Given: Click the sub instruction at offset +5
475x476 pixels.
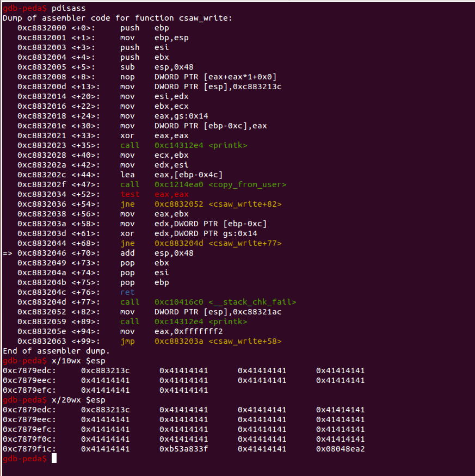Looking at the screenshot, I should pos(127,67).
